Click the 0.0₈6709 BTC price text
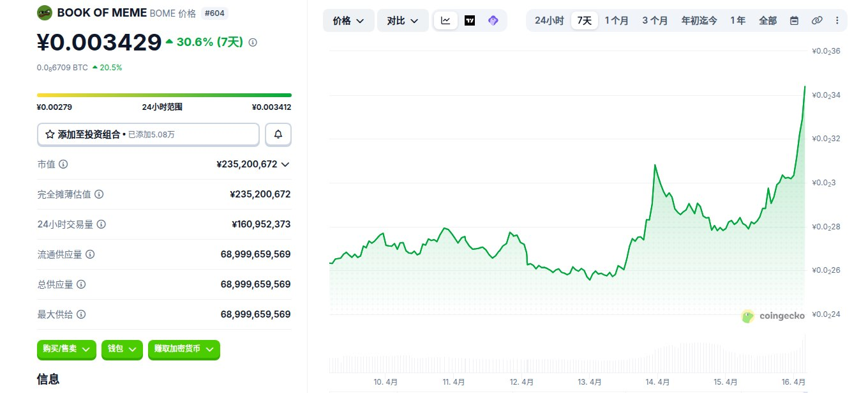The image size is (868, 393). coord(63,67)
